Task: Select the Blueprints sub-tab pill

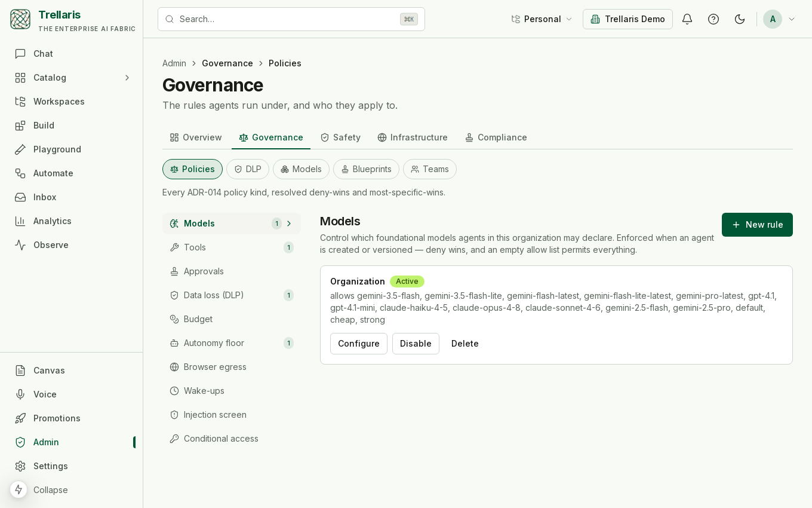Action: (366, 169)
